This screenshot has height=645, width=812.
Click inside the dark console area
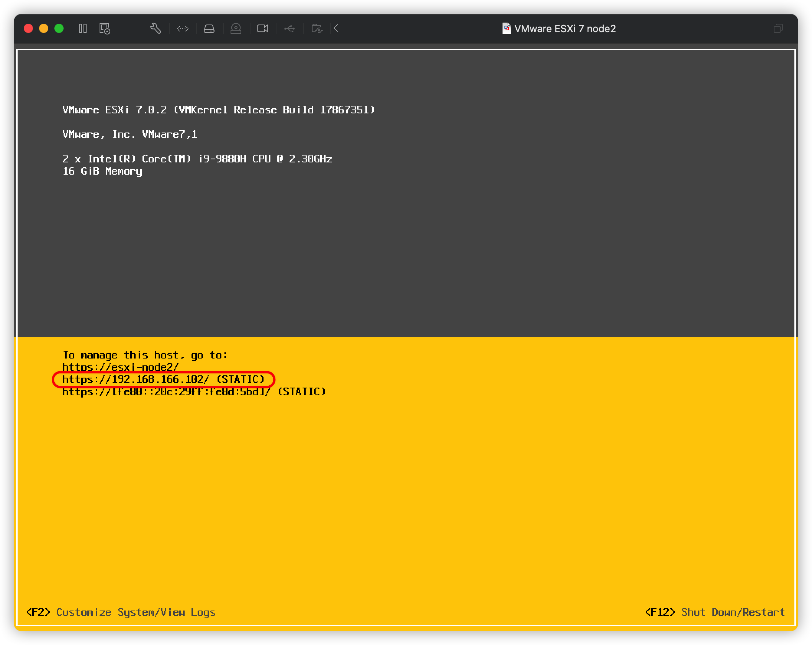pyautogui.click(x=406, y=249)
